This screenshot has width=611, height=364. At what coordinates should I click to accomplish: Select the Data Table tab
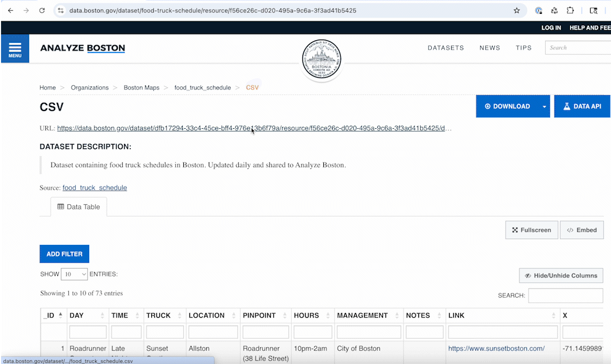(78, 207)
